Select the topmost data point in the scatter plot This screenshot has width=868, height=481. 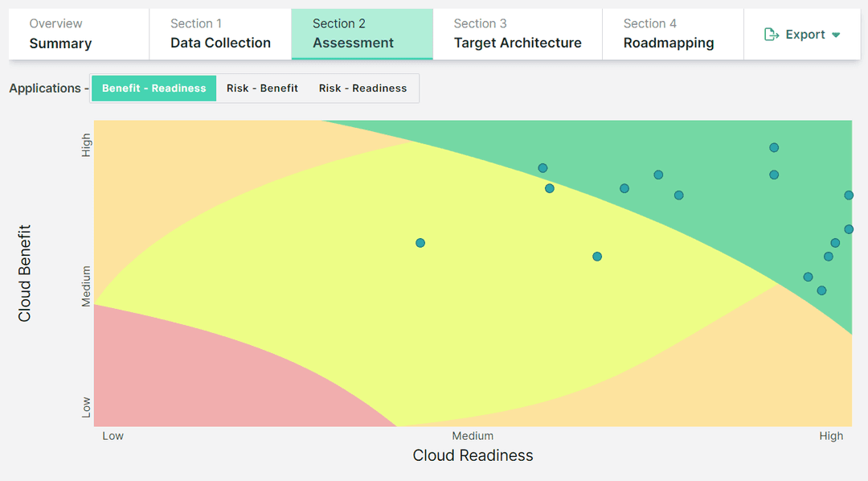[x=774, y=147]
